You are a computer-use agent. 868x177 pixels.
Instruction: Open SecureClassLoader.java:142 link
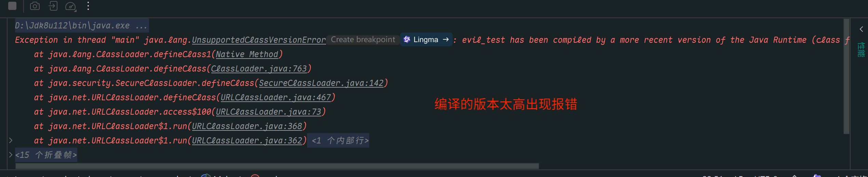(x=321, y=83)
